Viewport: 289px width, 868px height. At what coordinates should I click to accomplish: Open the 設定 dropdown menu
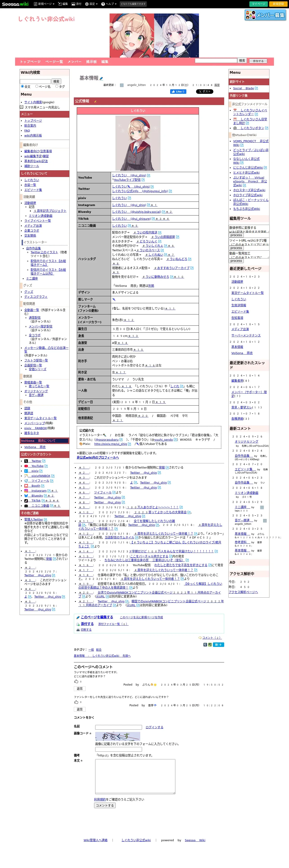pos(91,4)
